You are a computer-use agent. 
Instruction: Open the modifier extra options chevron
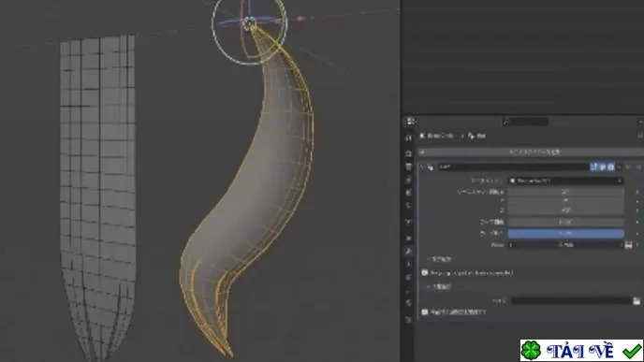pyautogui.click(x=620, y=167)
